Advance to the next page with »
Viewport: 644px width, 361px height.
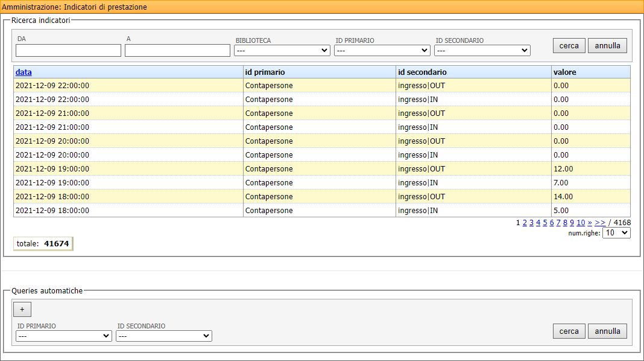point(589,222)
